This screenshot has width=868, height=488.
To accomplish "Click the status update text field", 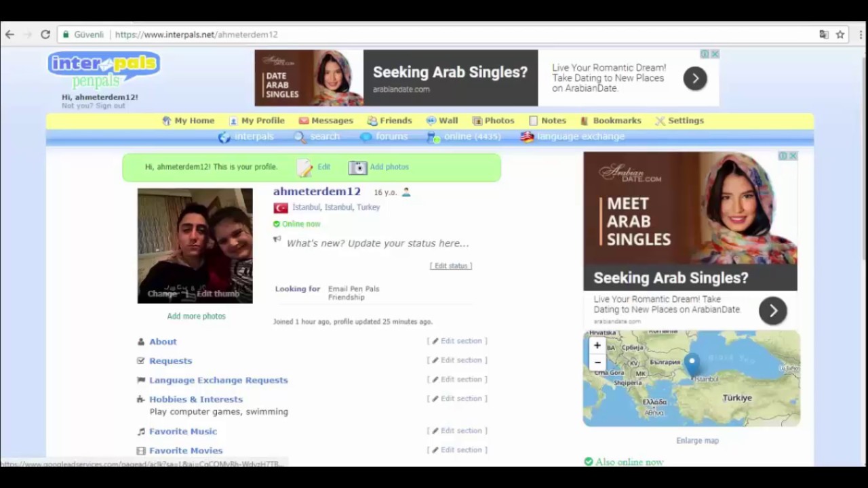I will point(377,243).
